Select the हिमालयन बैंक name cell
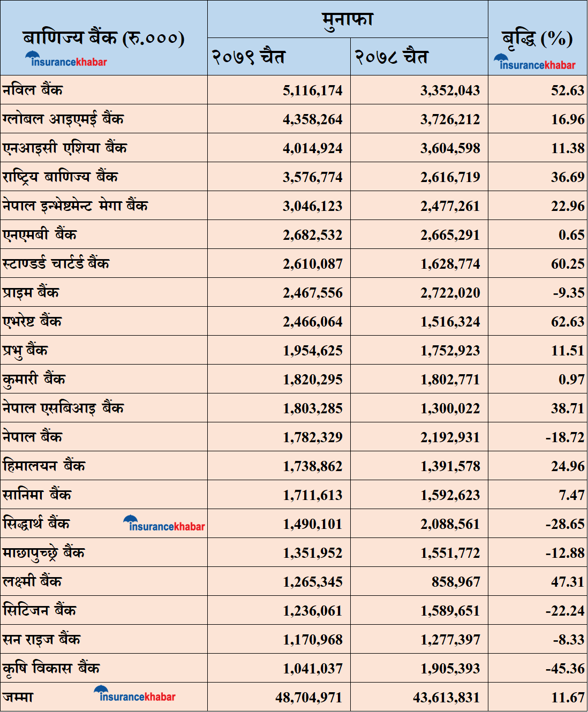 pyautogui.click(x=44, y=466)
